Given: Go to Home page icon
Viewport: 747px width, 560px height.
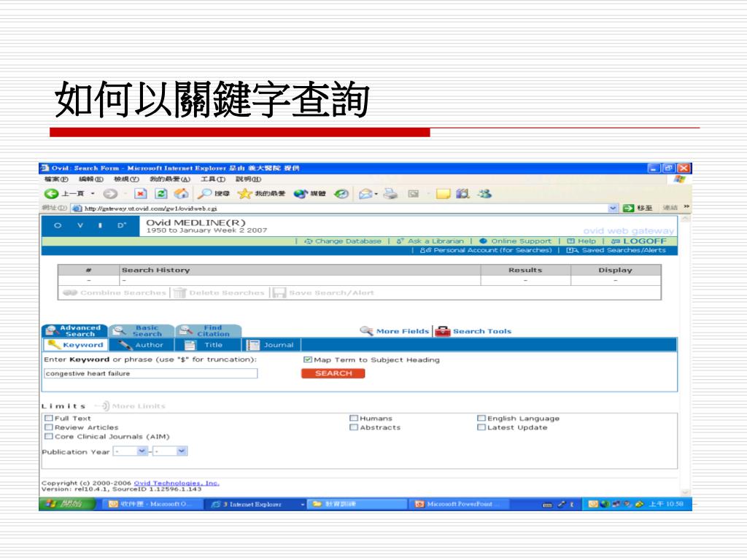Looking at the screenshot, I should [181, 193].
